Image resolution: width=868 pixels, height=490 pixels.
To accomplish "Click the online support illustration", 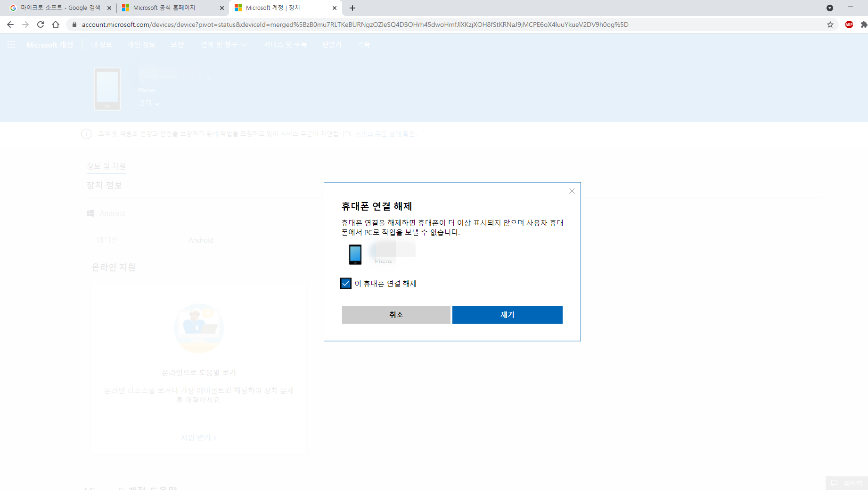I will (x=199, y=328).
